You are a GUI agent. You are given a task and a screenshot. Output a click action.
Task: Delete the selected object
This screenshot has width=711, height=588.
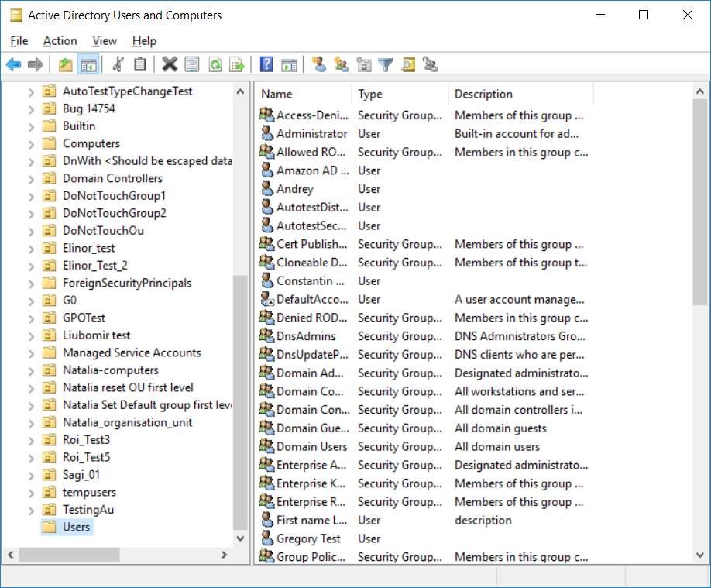coord(170,64)
